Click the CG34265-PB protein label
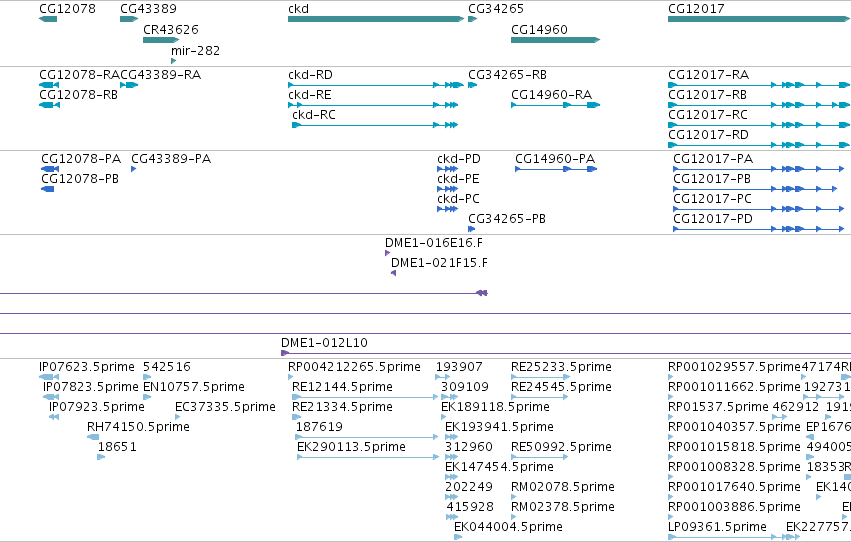The width and height of the screenshot is (851, 542). [x=507, y=219]
